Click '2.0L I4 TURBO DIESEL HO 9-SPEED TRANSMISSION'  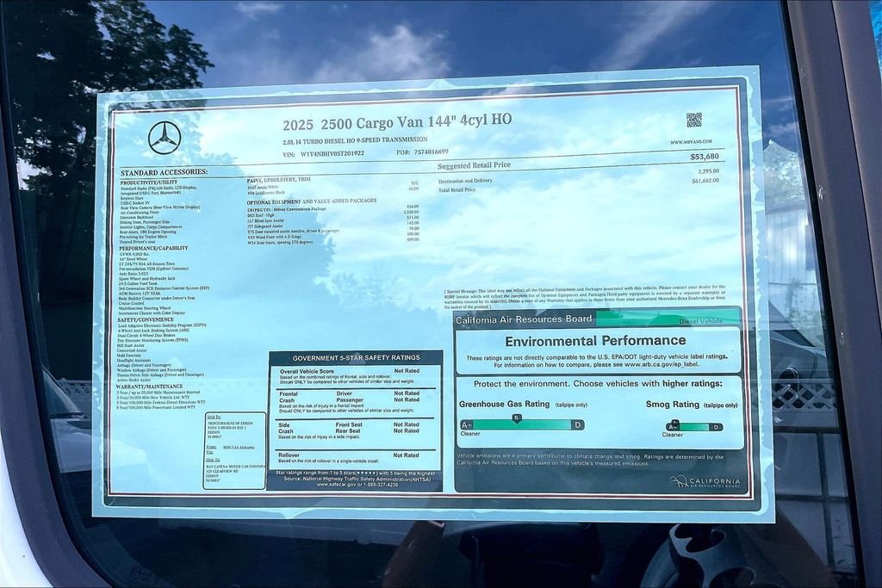(355, 140)
